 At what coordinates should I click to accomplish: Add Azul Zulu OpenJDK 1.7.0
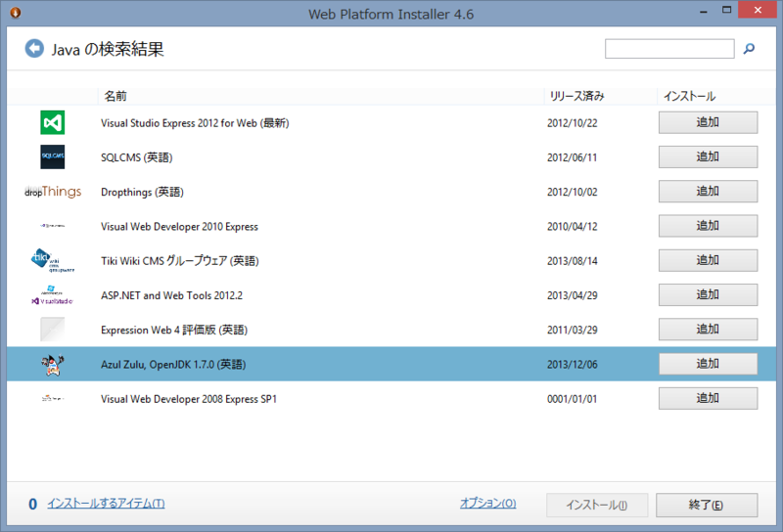(708, 364)
